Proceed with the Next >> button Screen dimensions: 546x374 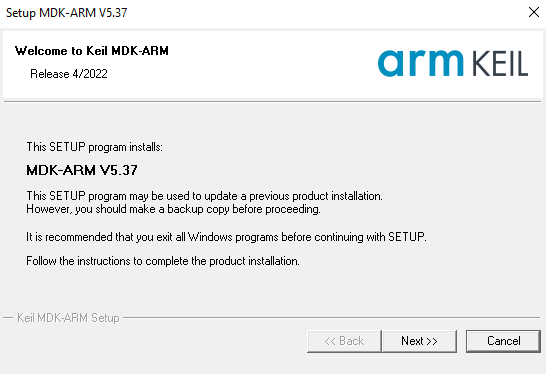(419, 341)
